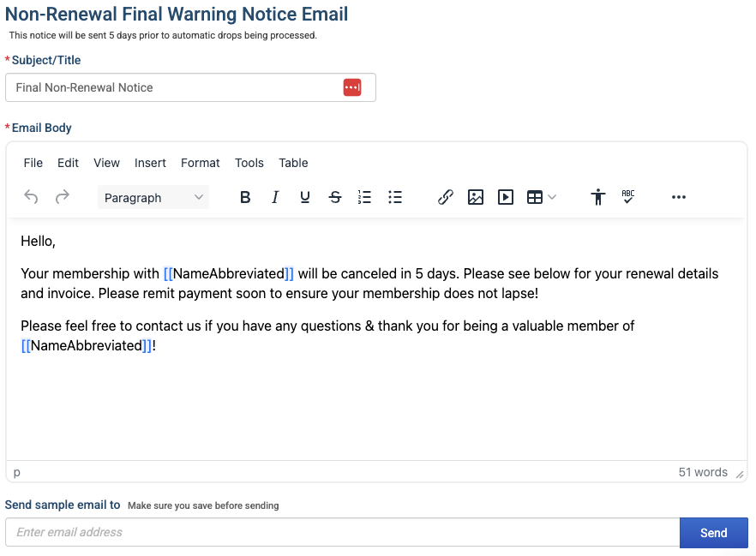756x556 pixels.
Task: Open the Paragraph format dropdown
Action: 153,198
